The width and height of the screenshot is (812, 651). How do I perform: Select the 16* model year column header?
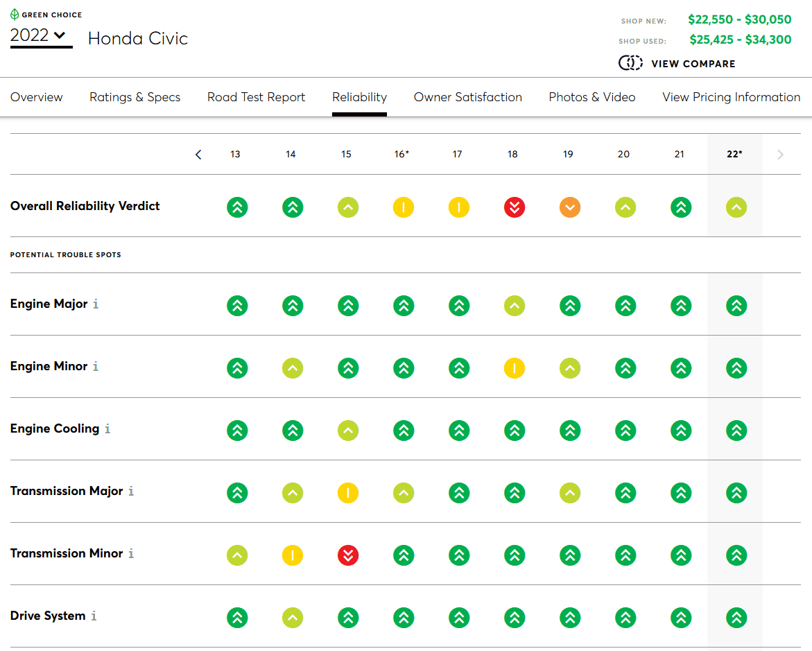402,155
